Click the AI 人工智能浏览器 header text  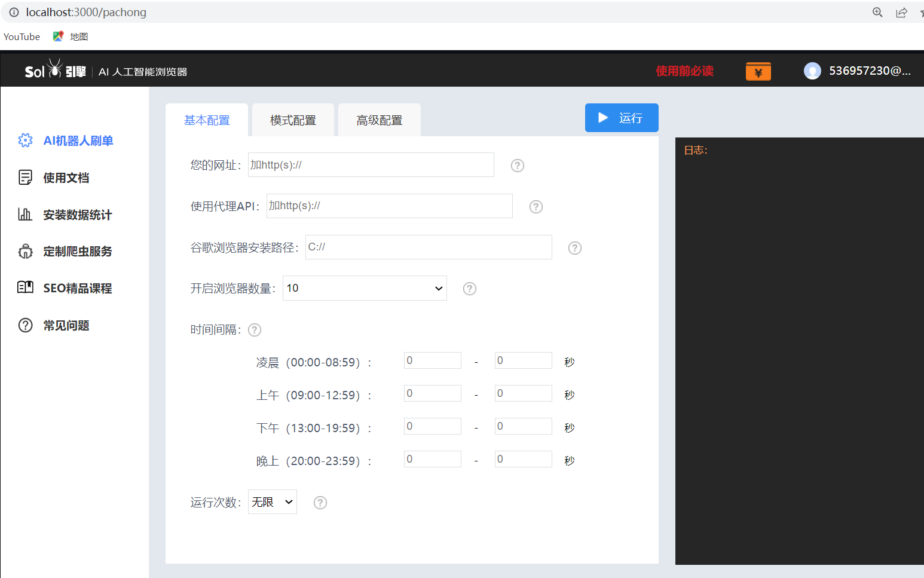[x=143, y=72]
